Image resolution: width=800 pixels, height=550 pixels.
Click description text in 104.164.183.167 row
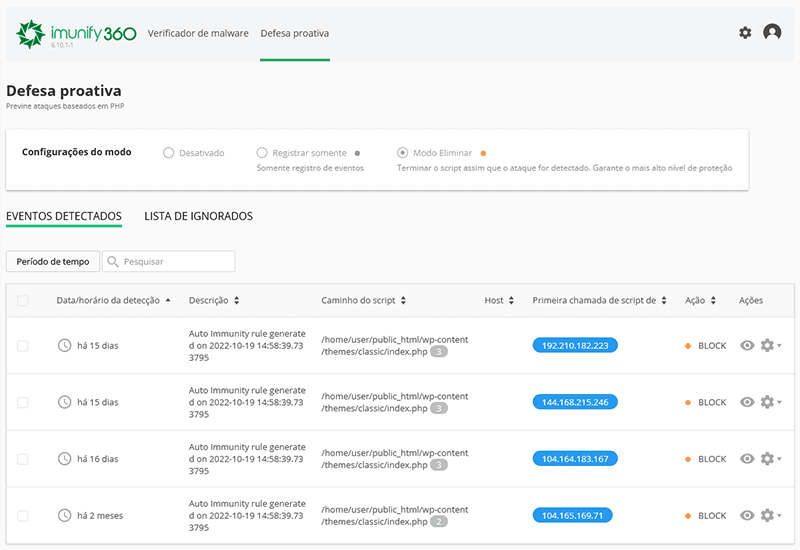coord(247,459)
